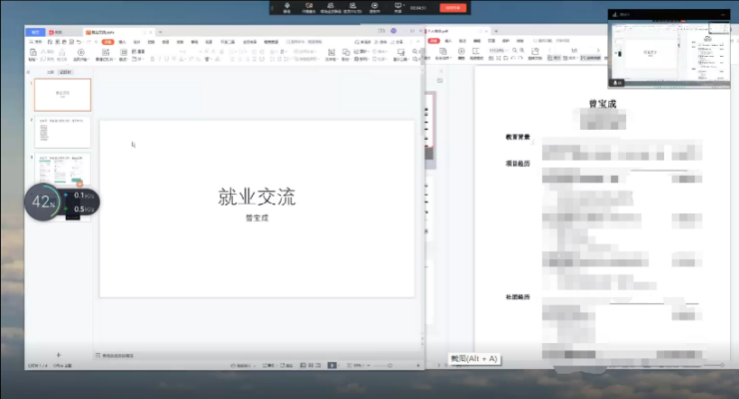Viewport: 739px width, 399px height.
Task: Open a new tab in the WPS presentation window
Action: [160, 32]
